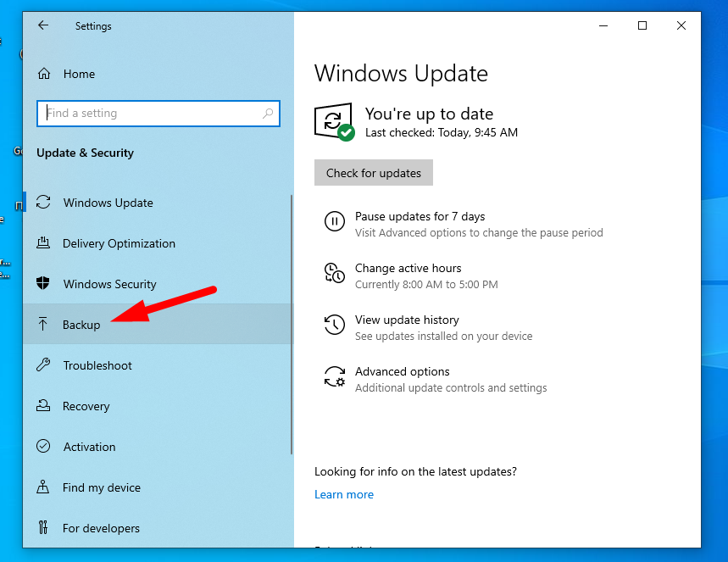Click the Troubleshoot wrench icon
This screenshot has height=562, width=728.
pos(43,365)
